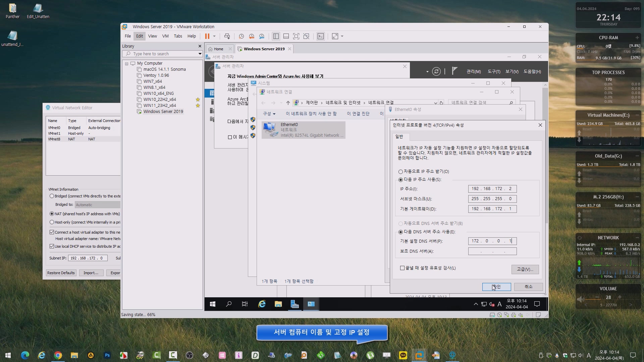Screen dimensions: 644x362
Task: Select Bridged mode radio in Virtual Network Editor
Action: point(52,196)
